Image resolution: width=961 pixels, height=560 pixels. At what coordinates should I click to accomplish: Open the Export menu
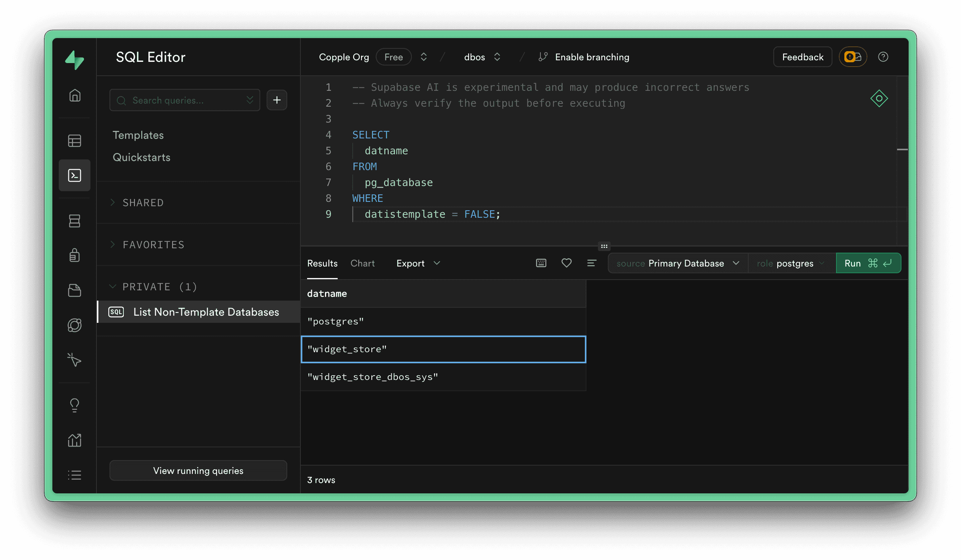pyautogui.click(x=417, y=263)
